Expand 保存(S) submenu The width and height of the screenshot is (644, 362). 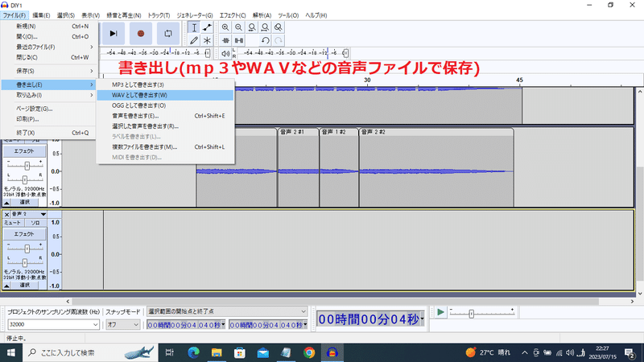[49, 71]
